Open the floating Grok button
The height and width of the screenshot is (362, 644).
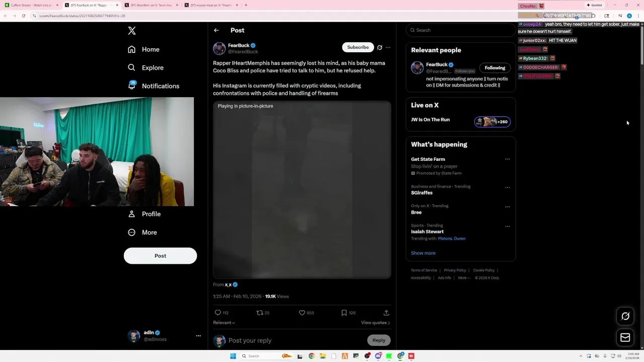[x=625, y=316]
